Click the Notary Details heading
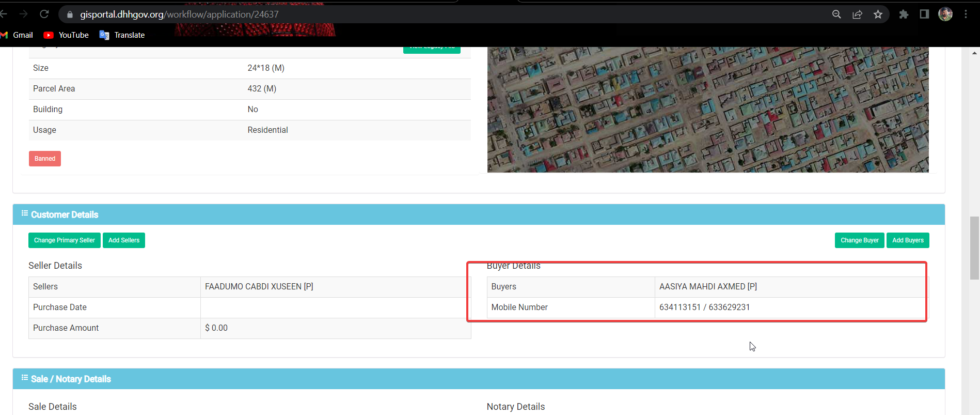This screenshot has width=980, height=415. point(516,407)
